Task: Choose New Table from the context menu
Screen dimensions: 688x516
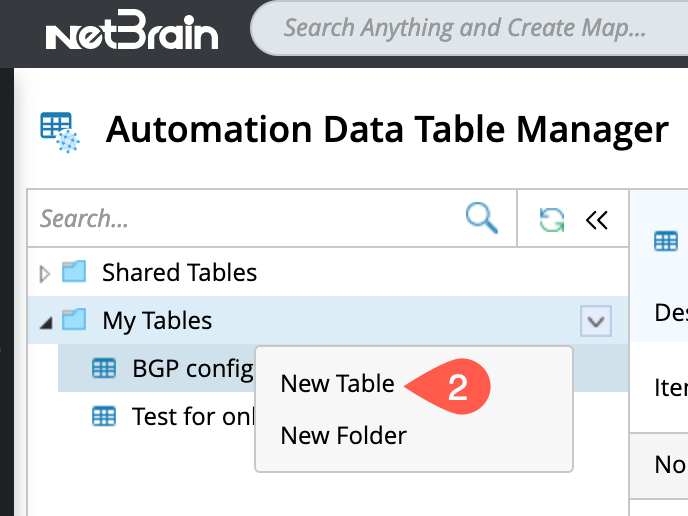Action: click(x=338, y=384)
